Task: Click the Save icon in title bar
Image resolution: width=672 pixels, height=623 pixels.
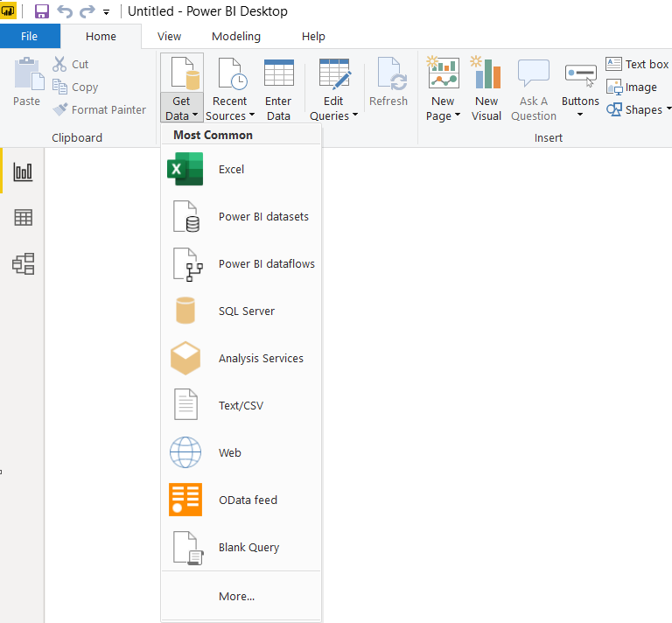Action: pos(42,11)
